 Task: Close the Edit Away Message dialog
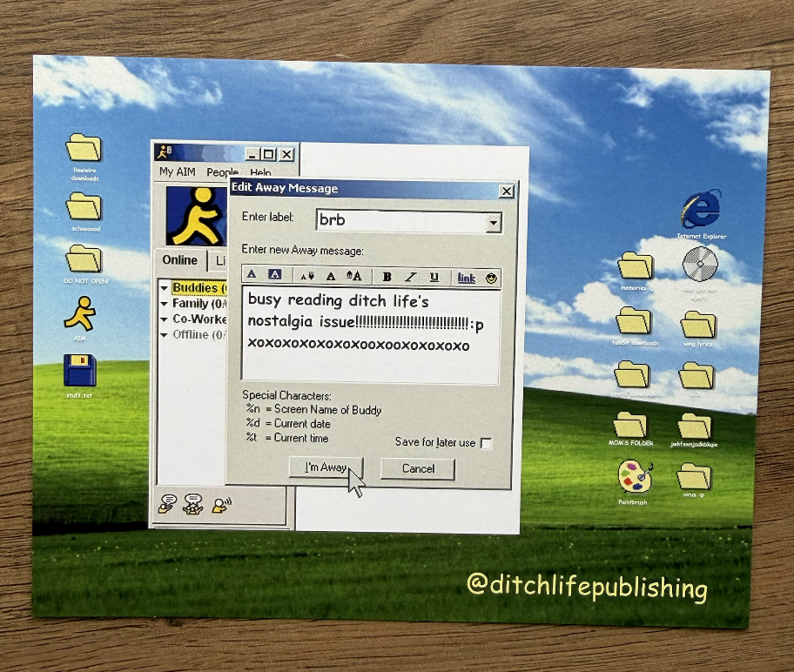[x=507, y=191]
